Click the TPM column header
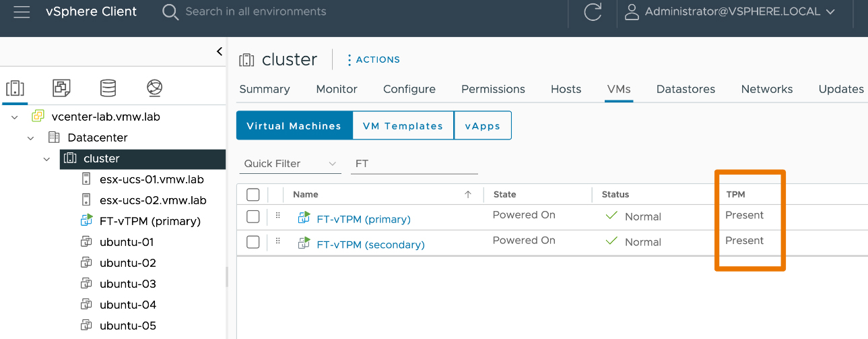Viewport: 868px width, 339px height. (736, 194)
